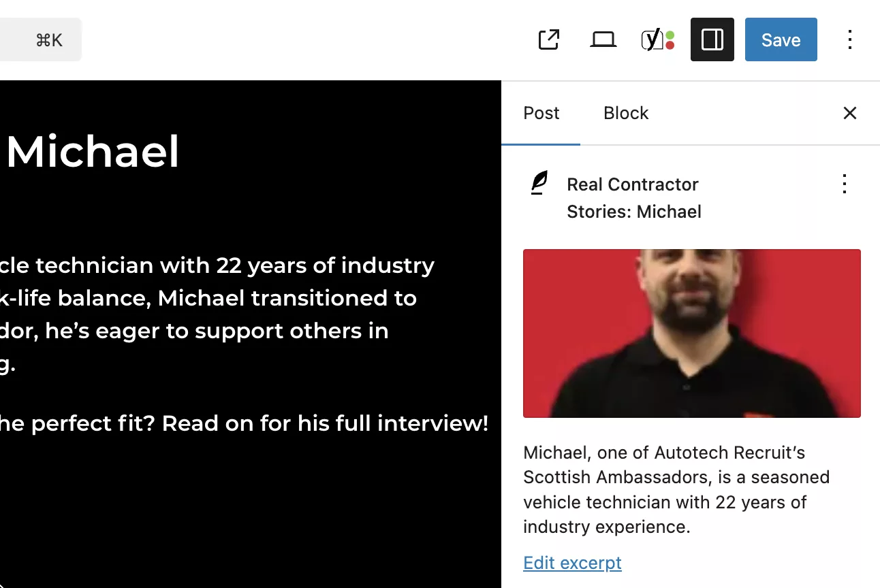Open the post Actions three-dot menu
This screenshot has height=588, width=880.
pos(844,184)
